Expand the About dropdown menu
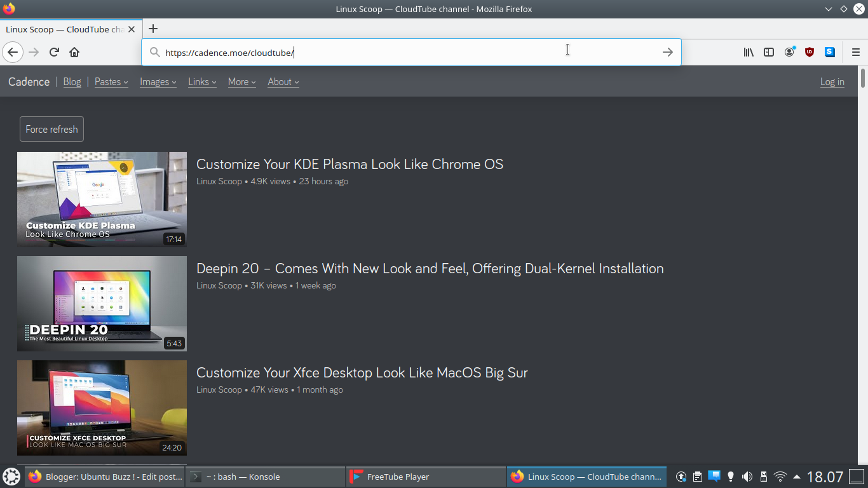 coord(283,82)
